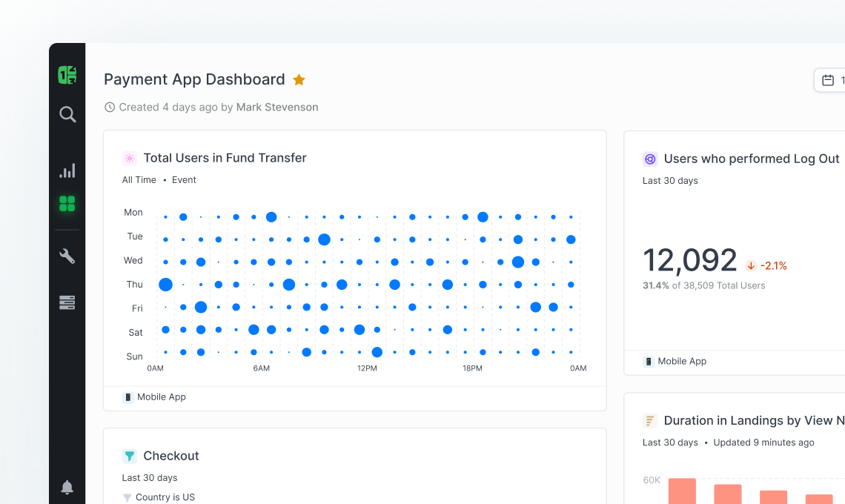Image resolution: width=845 pixels, height=504 pixels.
Task: Toggle the favorite star next to dashboard title
Action: tap(299, 80)
